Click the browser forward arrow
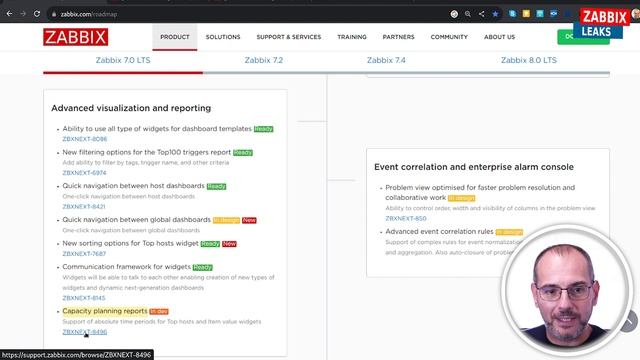 (23, 14)
